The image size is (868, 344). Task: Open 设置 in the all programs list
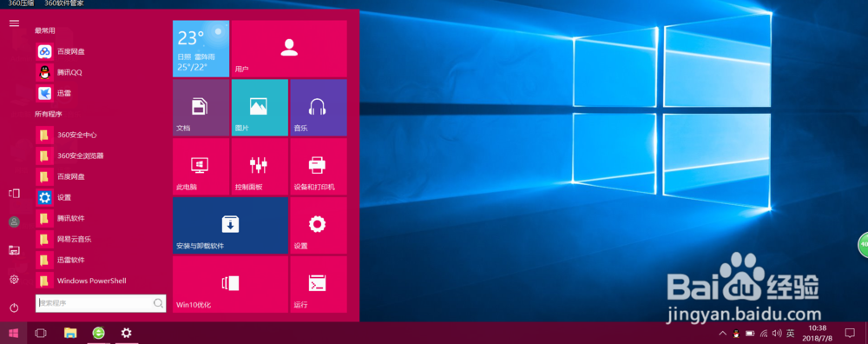(100, 197)
